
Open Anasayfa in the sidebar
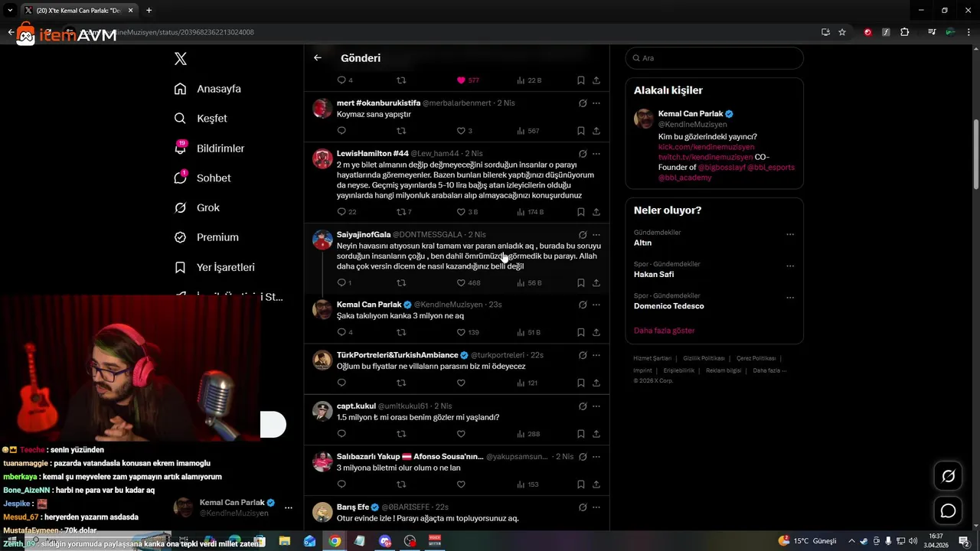click(207, 89)
